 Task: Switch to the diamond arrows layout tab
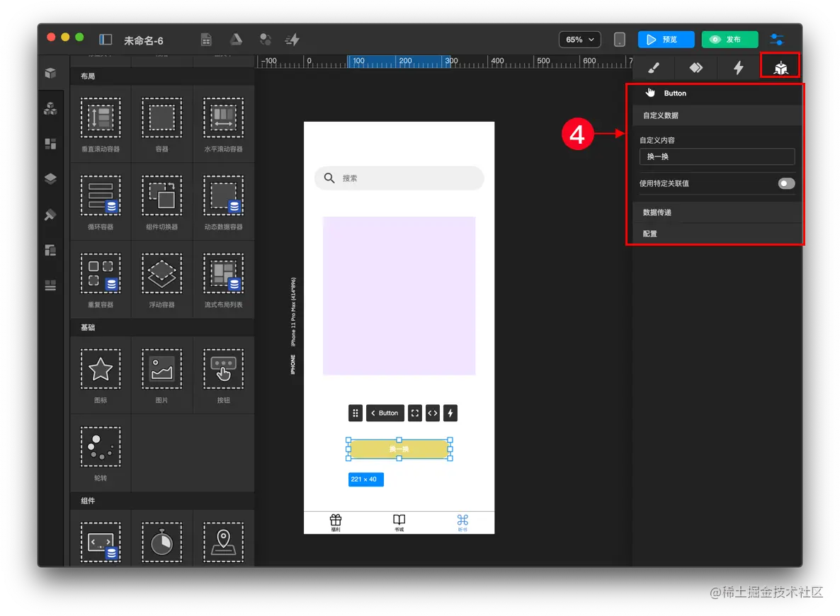(696, 67)
